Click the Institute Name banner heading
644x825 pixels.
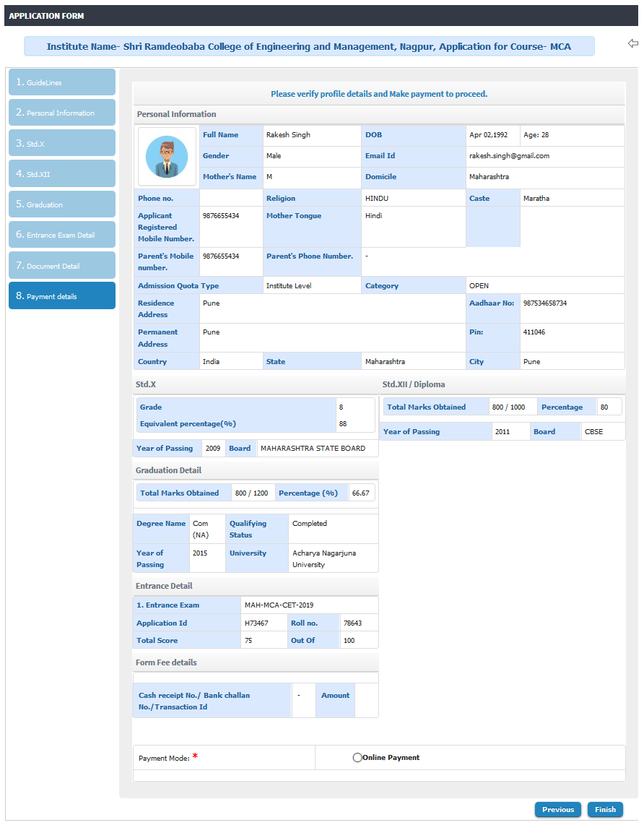click(x=309, y=46)
